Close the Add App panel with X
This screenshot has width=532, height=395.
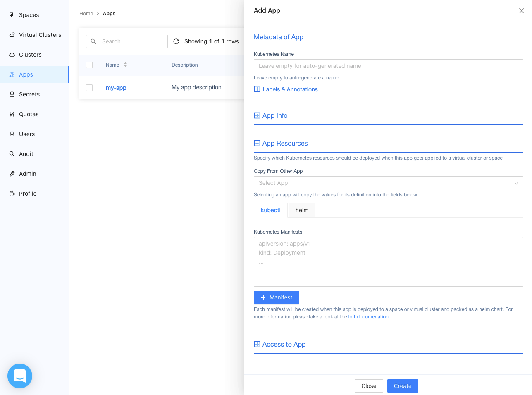click(x=522, y=11)
